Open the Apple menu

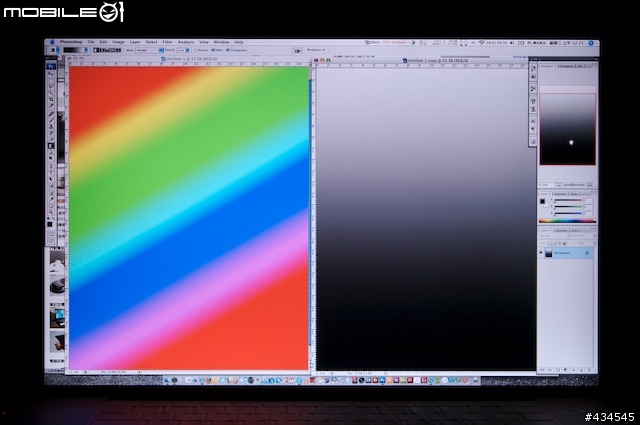point(52,42)
